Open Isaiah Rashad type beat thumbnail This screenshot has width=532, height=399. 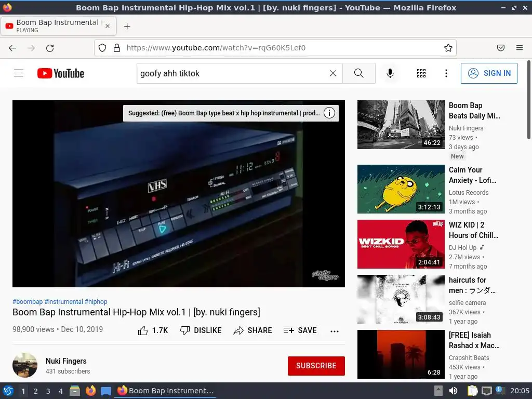tap(401, 354)
